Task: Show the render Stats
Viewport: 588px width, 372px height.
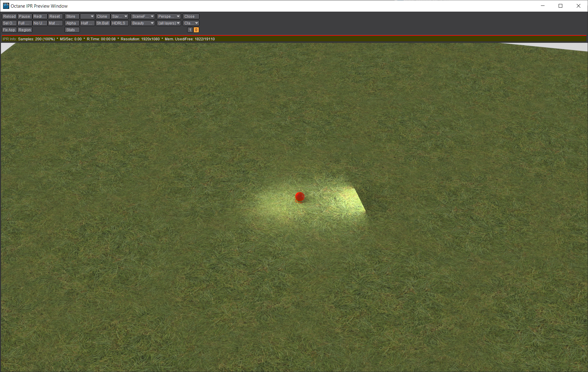Action: [72, 30]
